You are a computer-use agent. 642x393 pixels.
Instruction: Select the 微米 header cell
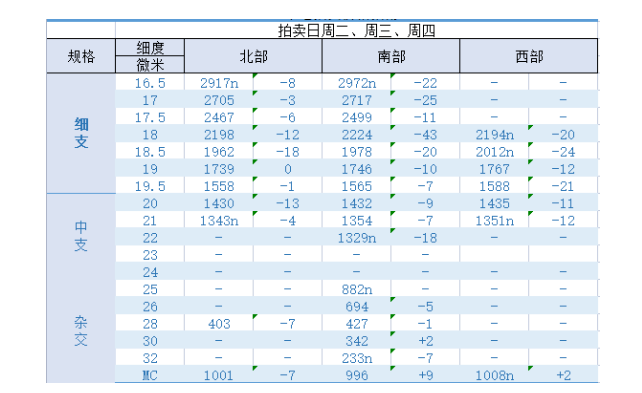(x=150, y=65)
